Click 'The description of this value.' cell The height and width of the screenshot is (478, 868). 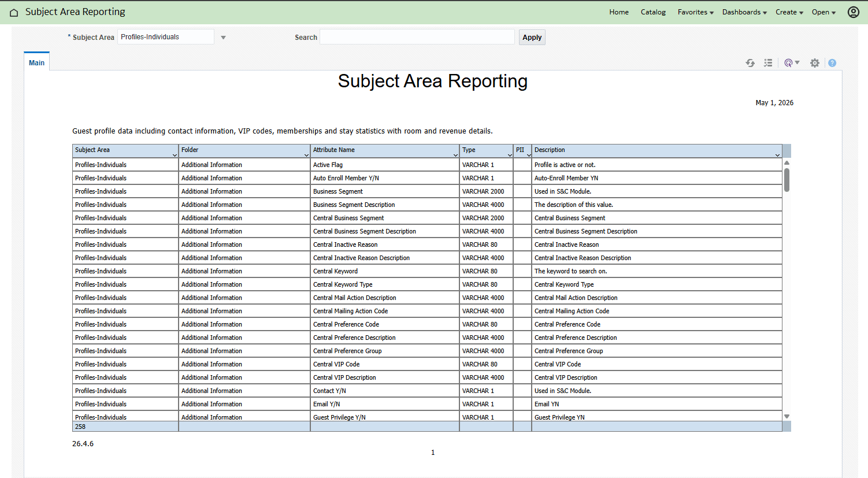click(x=656, y=205)
